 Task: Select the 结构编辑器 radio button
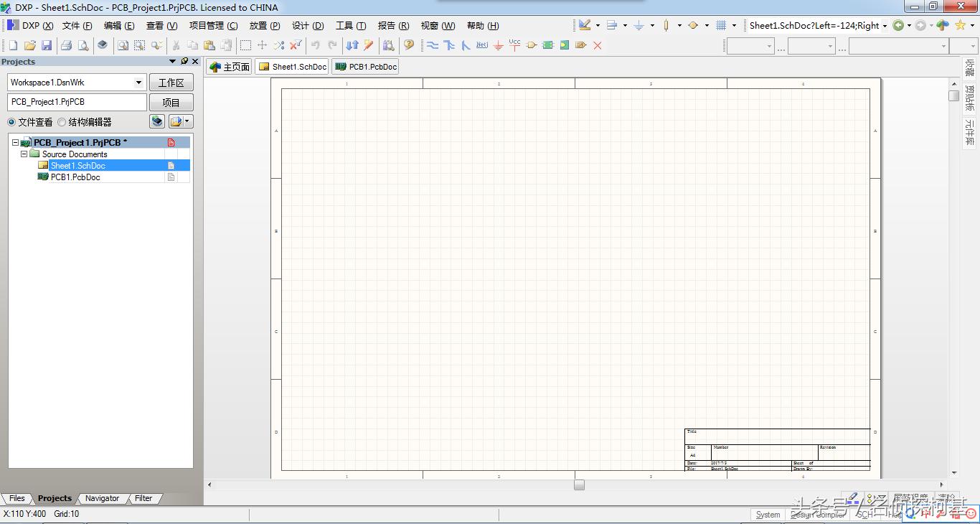pos(62,122)
